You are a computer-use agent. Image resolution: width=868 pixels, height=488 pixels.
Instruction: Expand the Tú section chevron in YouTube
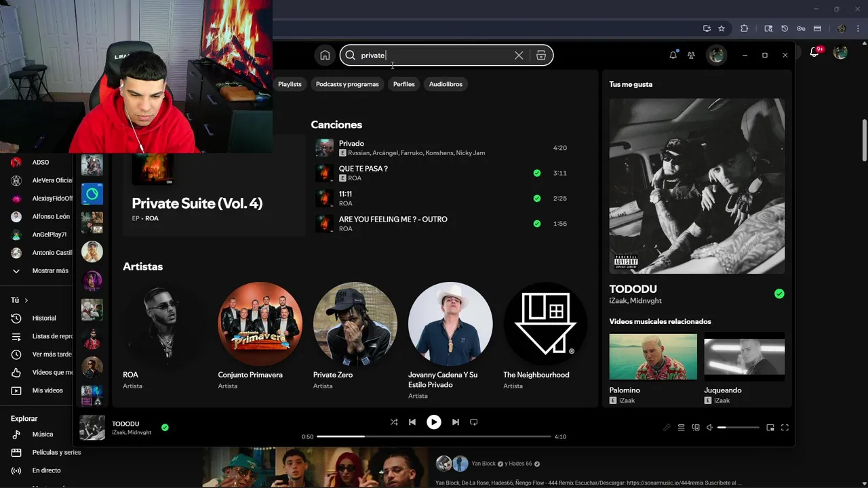coord(26,300)
